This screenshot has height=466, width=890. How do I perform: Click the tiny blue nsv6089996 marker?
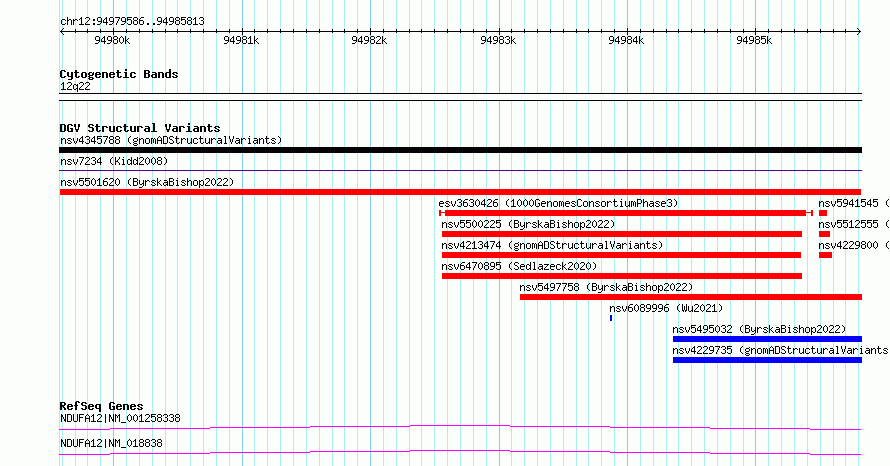611,318
